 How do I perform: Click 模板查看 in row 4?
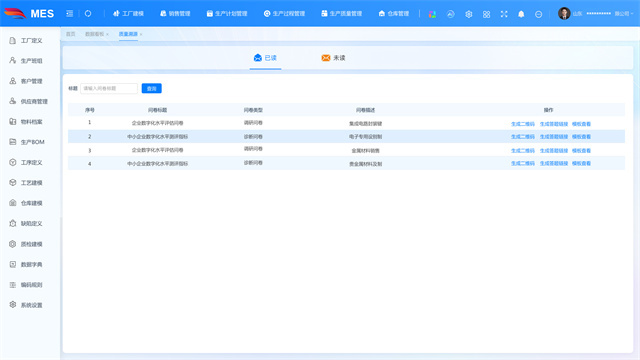click(581, 163)
